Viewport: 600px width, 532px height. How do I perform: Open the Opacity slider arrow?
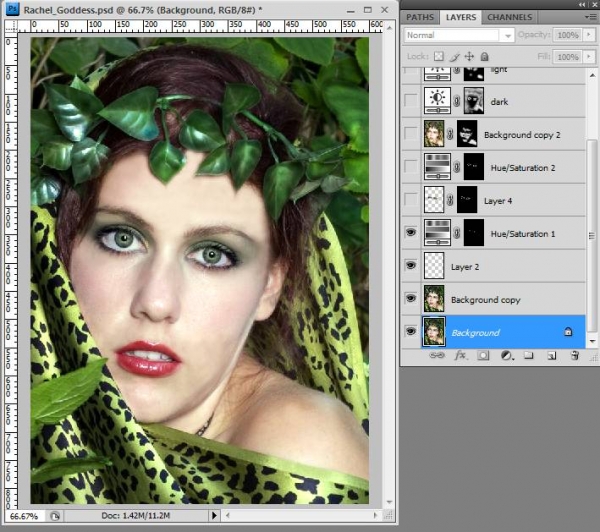point(589,35)
